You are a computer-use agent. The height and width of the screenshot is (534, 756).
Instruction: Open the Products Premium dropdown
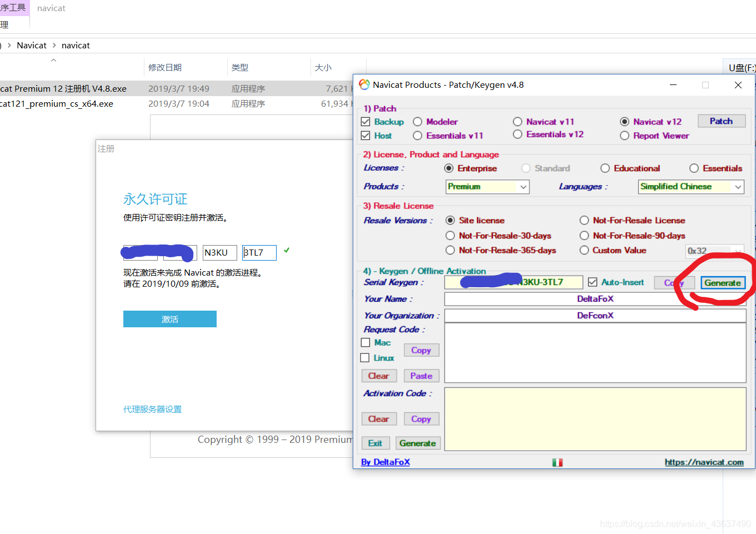tap(488, 187)
